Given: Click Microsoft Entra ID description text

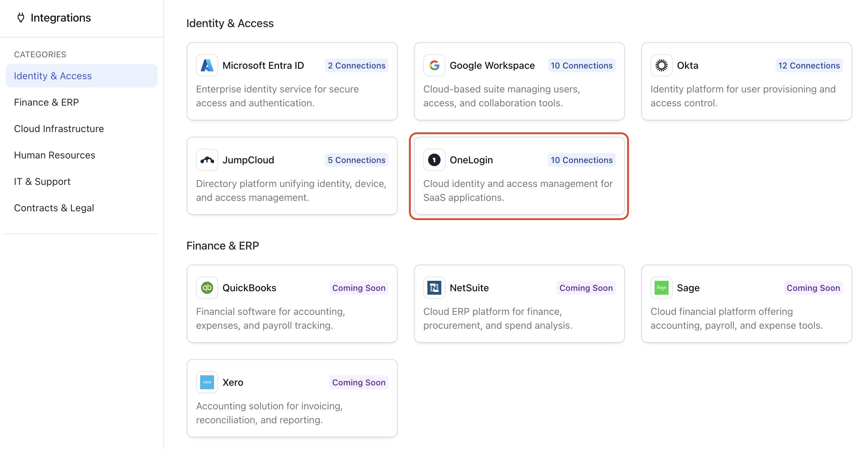Looking at the screenshot, I should click(x=277, y=96).
